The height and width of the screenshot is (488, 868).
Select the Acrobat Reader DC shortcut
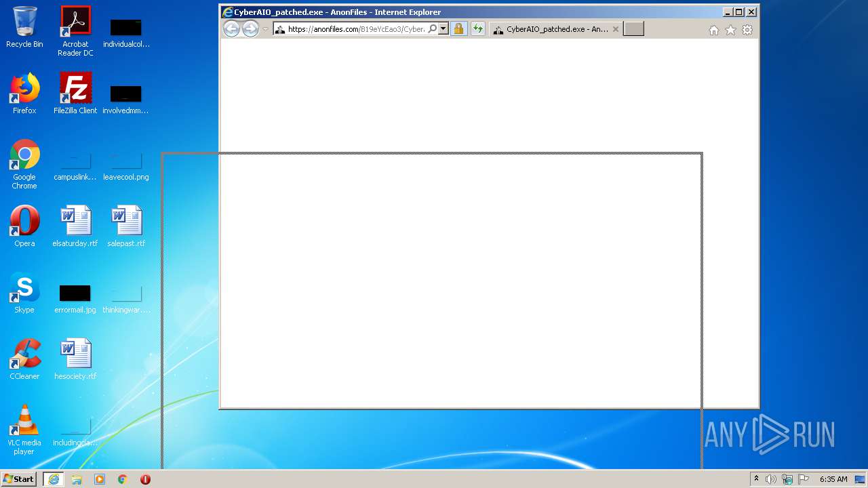tap(75, 31)
